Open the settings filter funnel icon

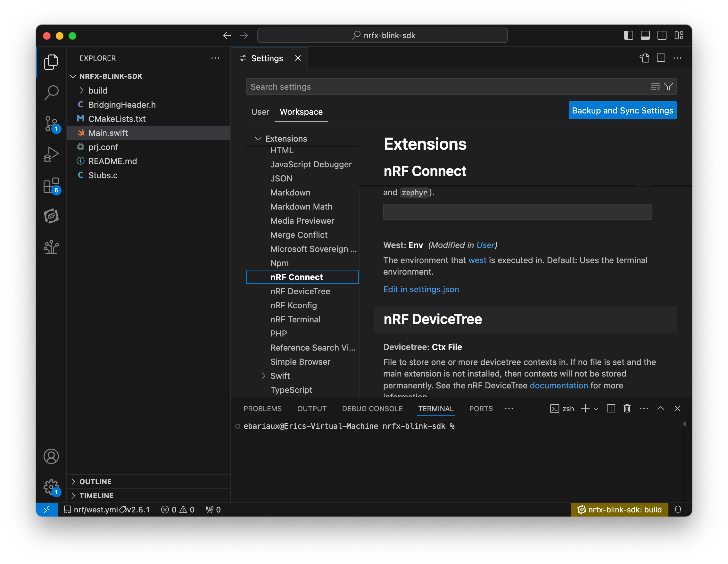click(668, 87)
